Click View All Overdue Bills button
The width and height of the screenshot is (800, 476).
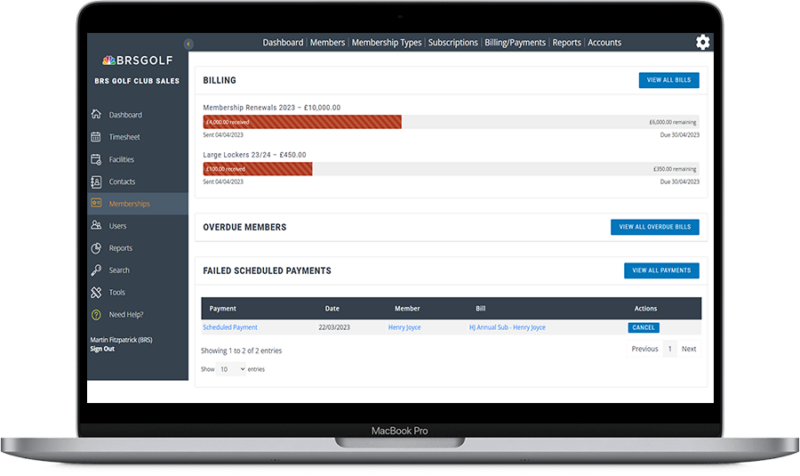pyautogui.click(x=654, y=227)
